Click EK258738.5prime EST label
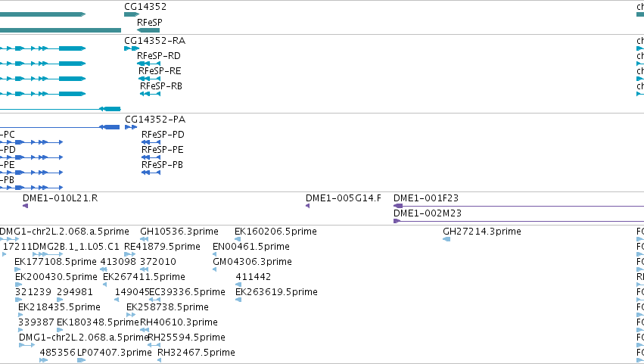Screen dimensions: 644x364 click(167, 308)
